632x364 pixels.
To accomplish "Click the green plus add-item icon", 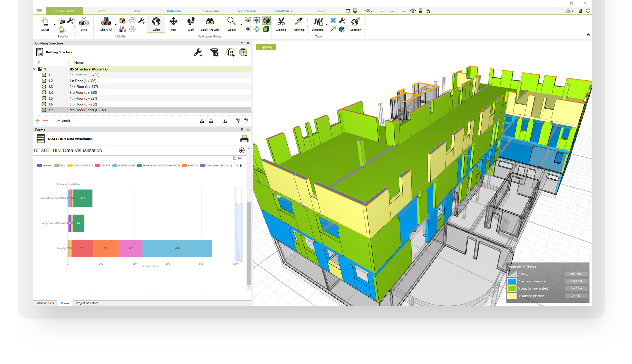I will pos(37,121).
